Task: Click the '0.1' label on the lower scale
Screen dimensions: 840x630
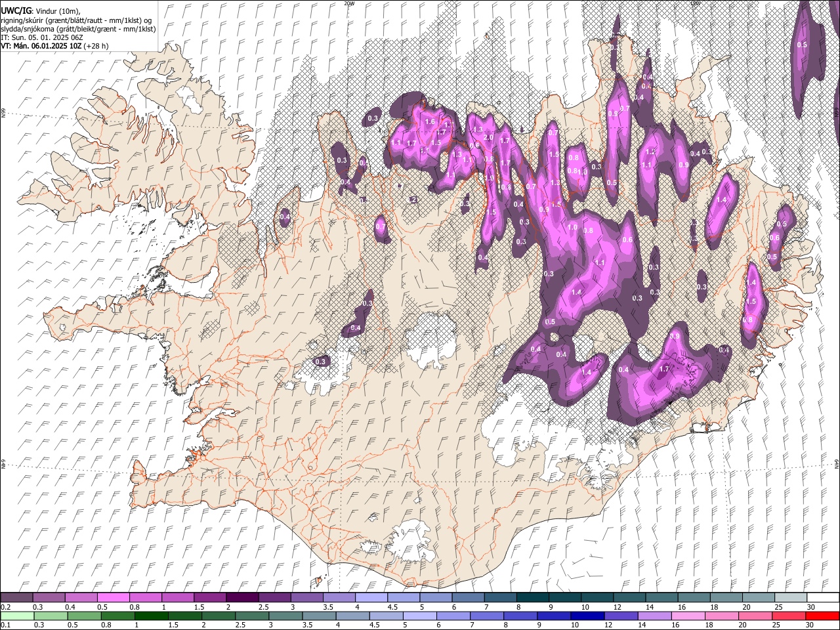Action: (x=5, y=625)
